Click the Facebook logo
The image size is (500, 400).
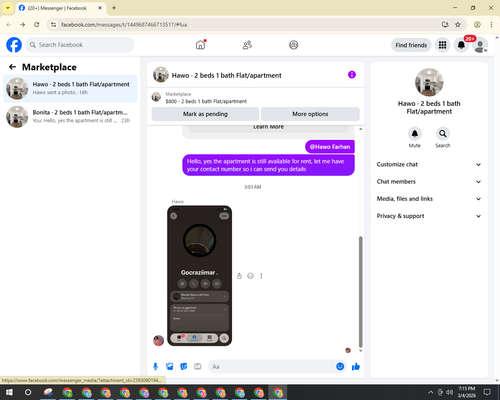(14, 45)
